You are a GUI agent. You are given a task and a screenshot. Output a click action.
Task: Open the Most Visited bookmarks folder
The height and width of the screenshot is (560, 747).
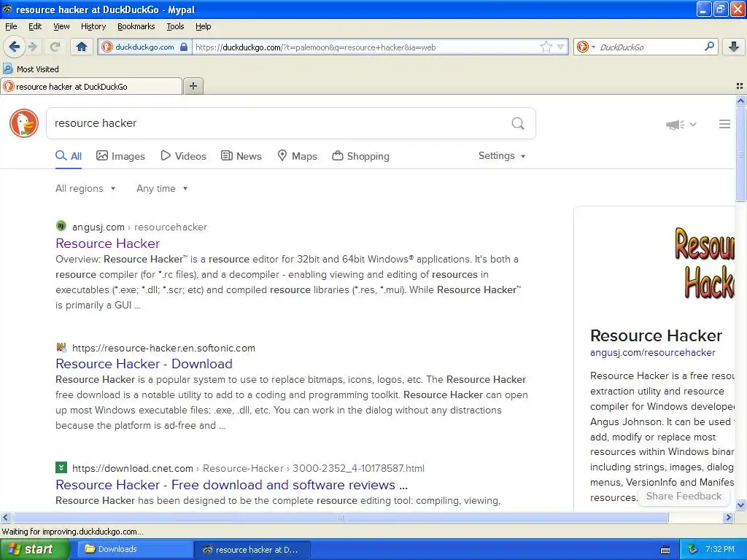click(x=31, y=69)
